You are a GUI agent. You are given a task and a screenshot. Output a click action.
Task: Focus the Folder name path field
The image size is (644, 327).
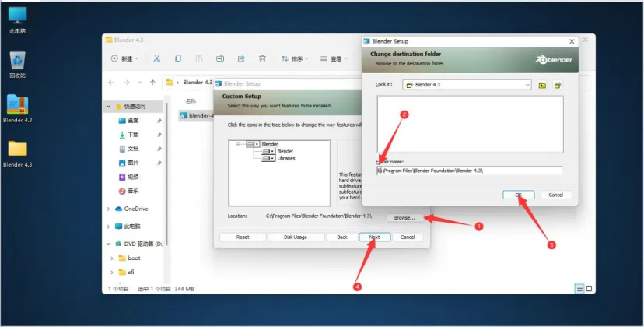coord(470,171)
